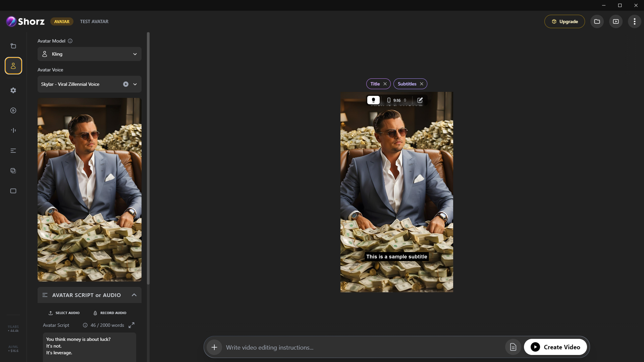Click the Upgrade button

click(565, 21)
